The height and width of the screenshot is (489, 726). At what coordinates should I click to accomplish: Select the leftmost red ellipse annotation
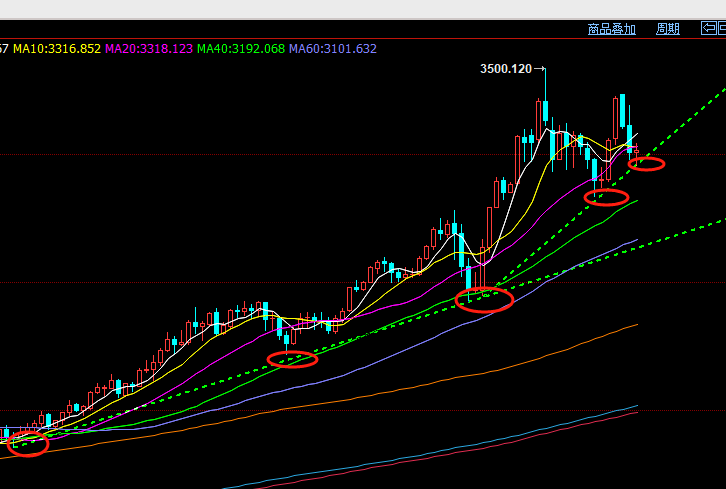pyautogui.click(x=28, y=446)
